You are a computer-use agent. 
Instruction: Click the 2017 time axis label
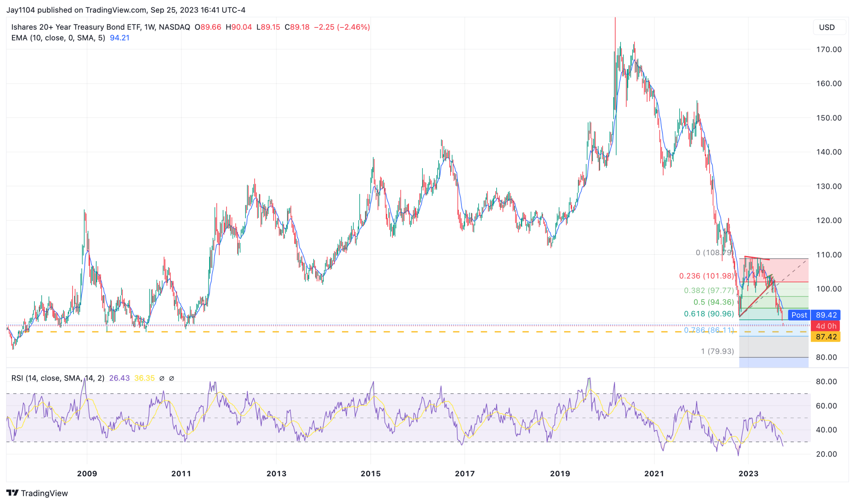coord(465,473)
